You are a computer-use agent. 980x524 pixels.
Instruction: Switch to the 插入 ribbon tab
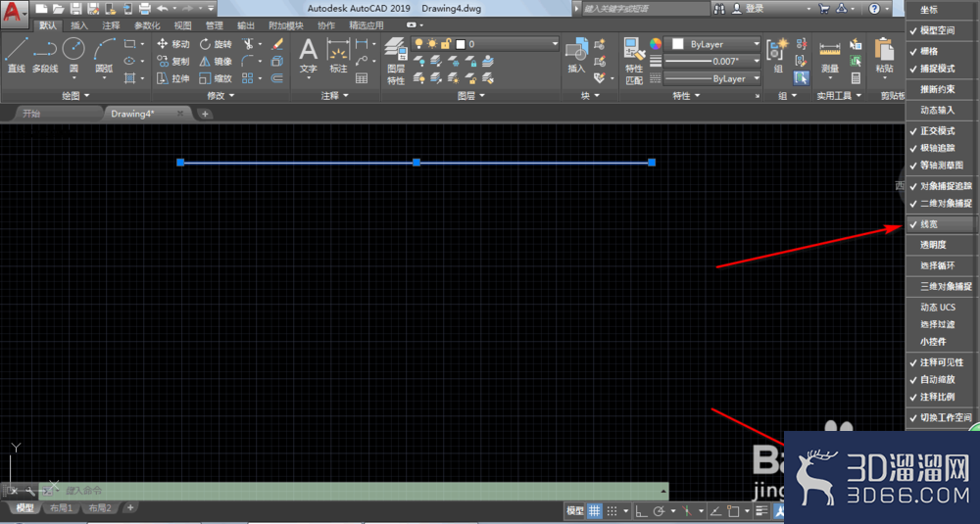pyautogui.click(x=79, y=25)
